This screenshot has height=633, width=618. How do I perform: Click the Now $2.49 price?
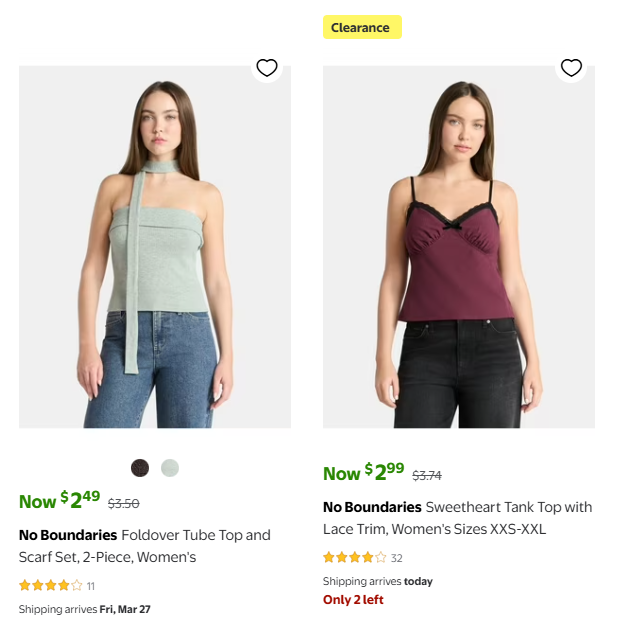coord(60,500)
